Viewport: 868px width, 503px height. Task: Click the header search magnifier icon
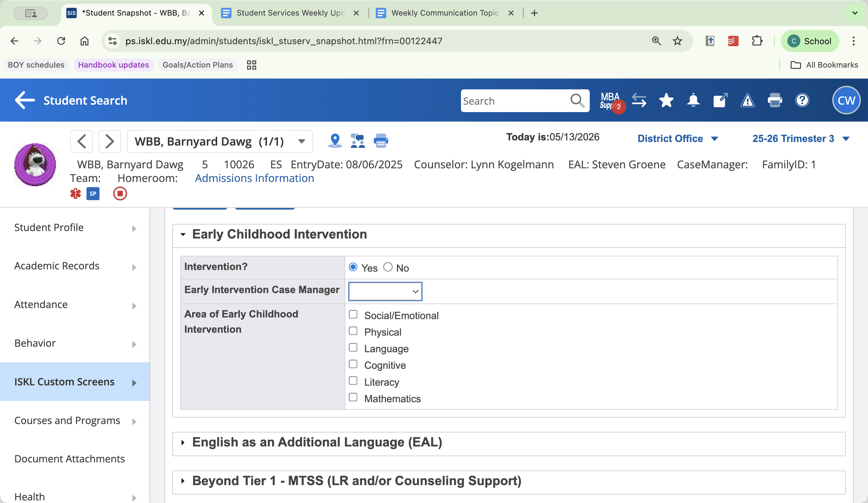click(x=577, y=101)
